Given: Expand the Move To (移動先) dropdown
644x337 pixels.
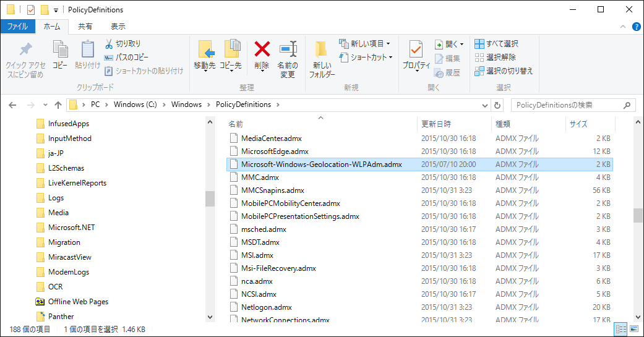Looking at the screenshot, I should pos(205,70).
